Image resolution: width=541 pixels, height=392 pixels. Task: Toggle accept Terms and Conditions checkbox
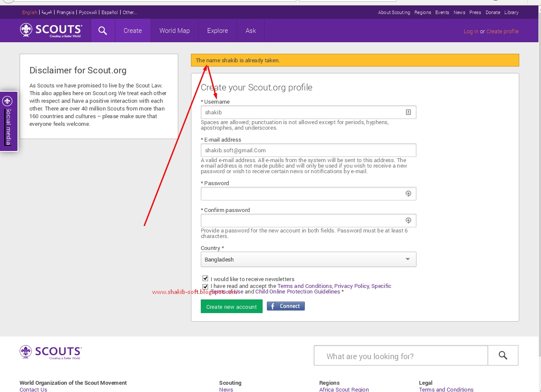pos(205,286)
